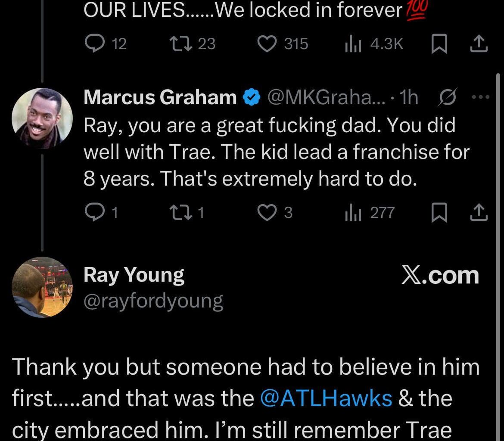Click the reply icon on Marcus Graham's tweet
Image resolution: width=504 pixels, height=441 pixels.
click(x=96, y=212)
